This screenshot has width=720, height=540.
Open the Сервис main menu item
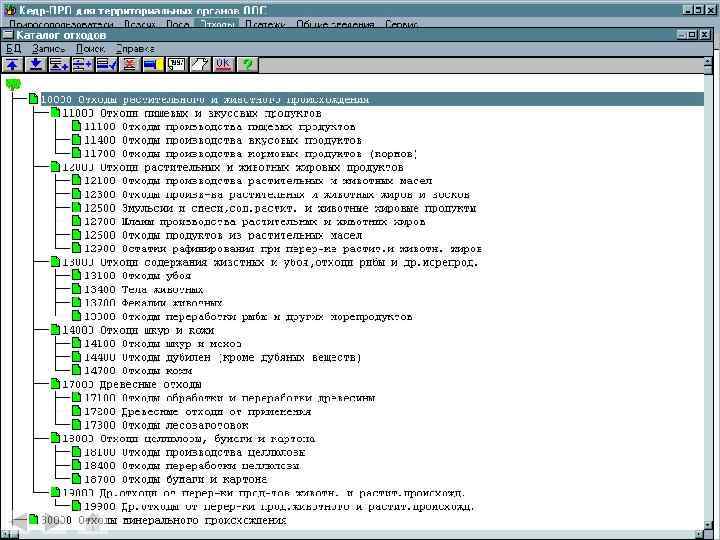(x=401, y=24)
